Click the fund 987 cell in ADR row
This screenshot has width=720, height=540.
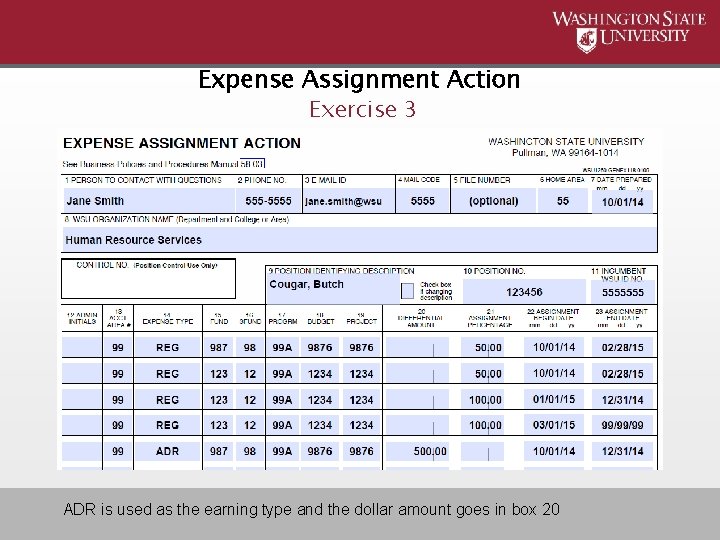pyautogui.click(x=219, y=451)
